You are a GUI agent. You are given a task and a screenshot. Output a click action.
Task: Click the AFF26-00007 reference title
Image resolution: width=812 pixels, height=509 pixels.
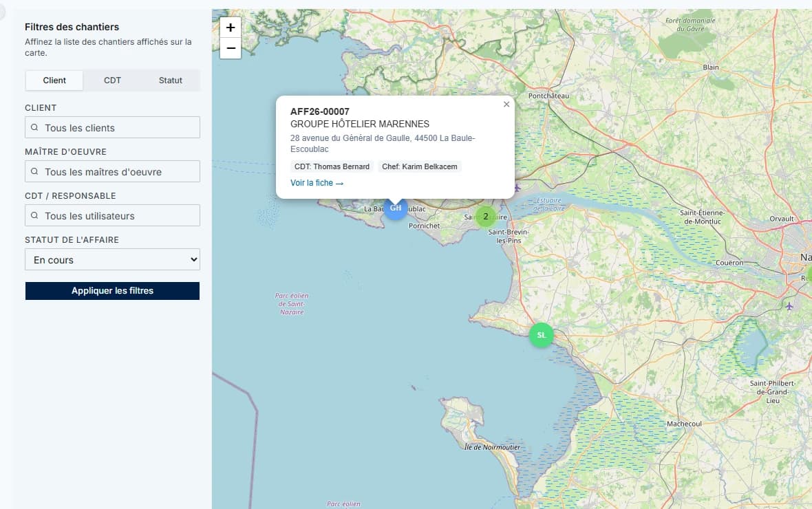[x=320, y=111]
